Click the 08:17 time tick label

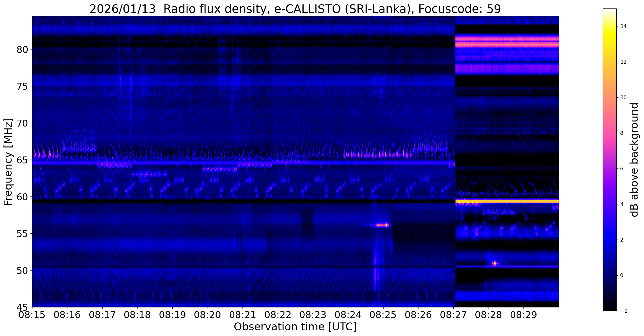(102, 315)
